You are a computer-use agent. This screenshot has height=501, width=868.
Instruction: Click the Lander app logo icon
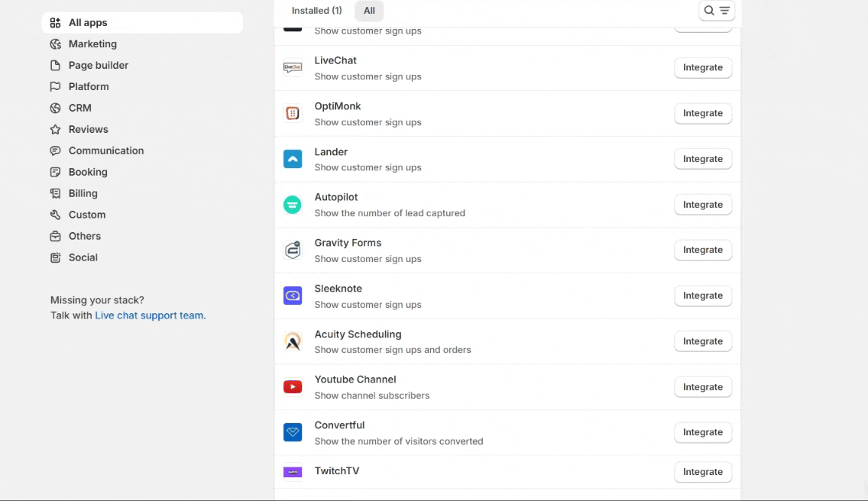click(x=293, y=159)
